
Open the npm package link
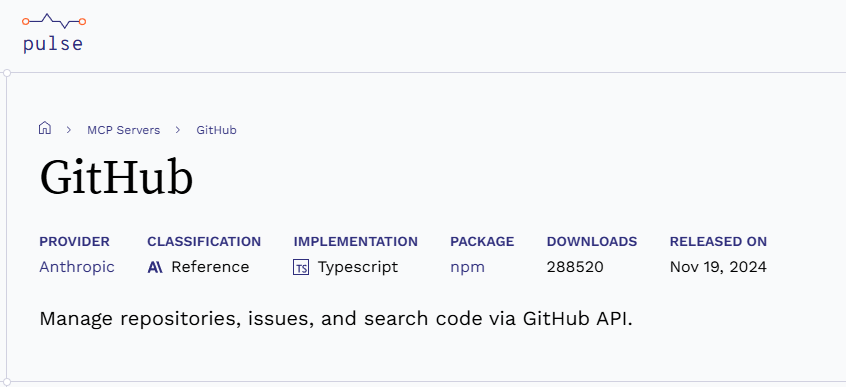[467, 267]
